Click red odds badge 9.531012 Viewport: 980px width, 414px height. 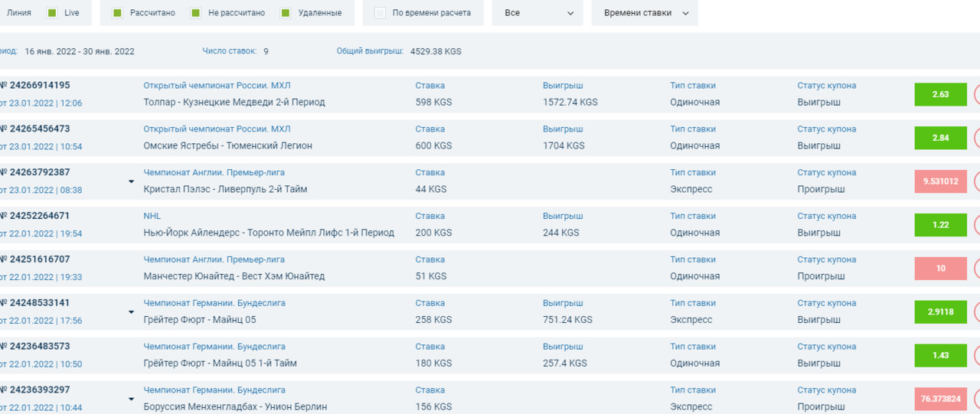pyautogui.click(x=940, y=181)
